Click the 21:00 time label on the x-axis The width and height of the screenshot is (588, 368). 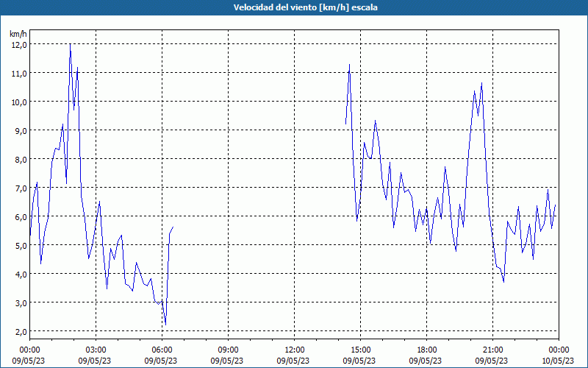click(x=492, y=350)
